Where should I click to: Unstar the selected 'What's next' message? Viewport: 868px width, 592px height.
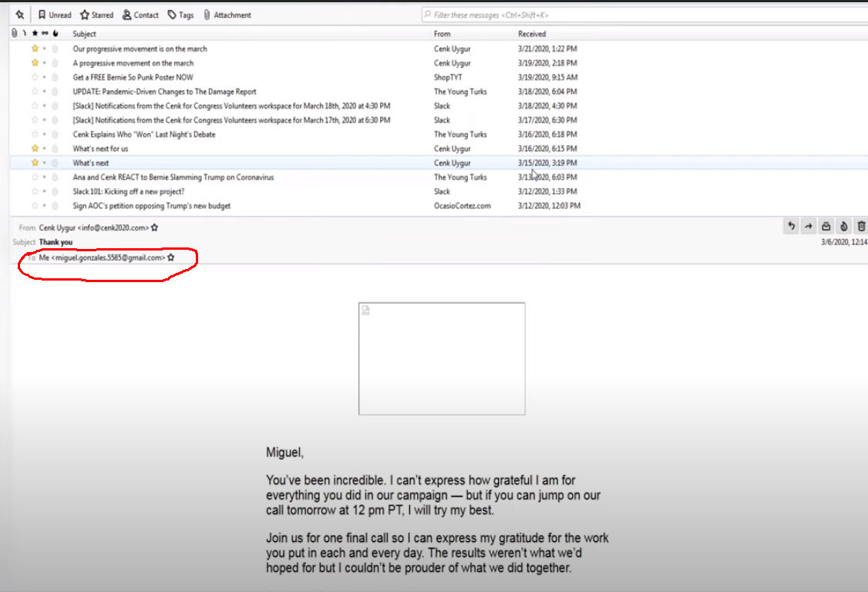click(35, 163)
